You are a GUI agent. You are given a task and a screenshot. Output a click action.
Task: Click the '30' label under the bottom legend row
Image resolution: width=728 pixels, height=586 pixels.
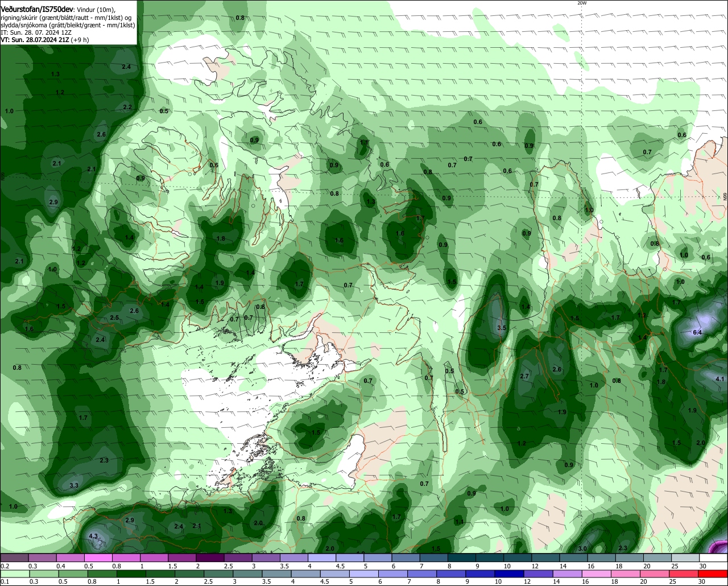coord(702,582)
